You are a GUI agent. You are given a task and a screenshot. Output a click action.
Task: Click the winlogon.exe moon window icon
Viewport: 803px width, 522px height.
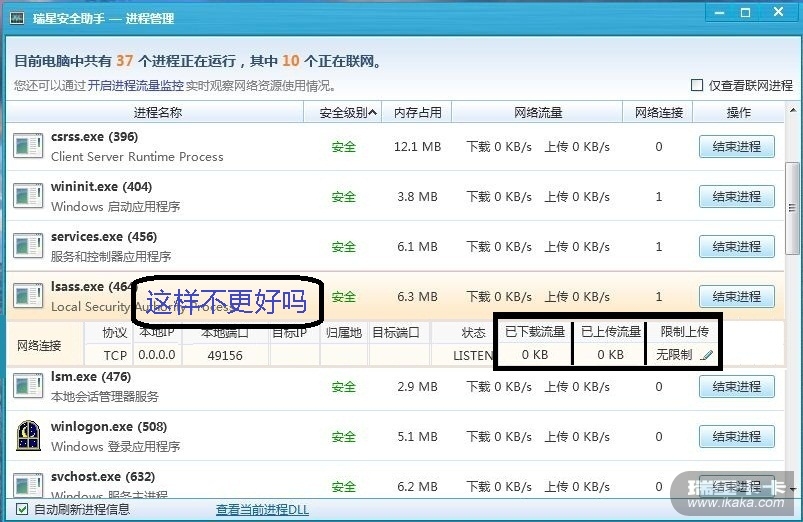28,436
